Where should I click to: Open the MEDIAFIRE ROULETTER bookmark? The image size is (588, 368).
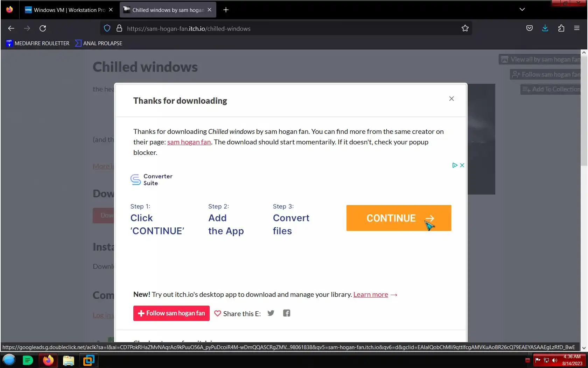click(38, 43)
